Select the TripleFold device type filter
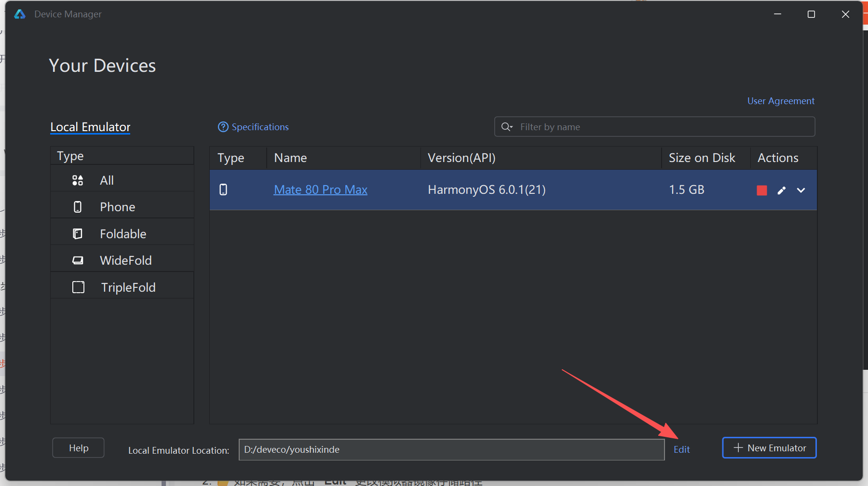This screenshot has width=868, height=486. tap(122, 287)
